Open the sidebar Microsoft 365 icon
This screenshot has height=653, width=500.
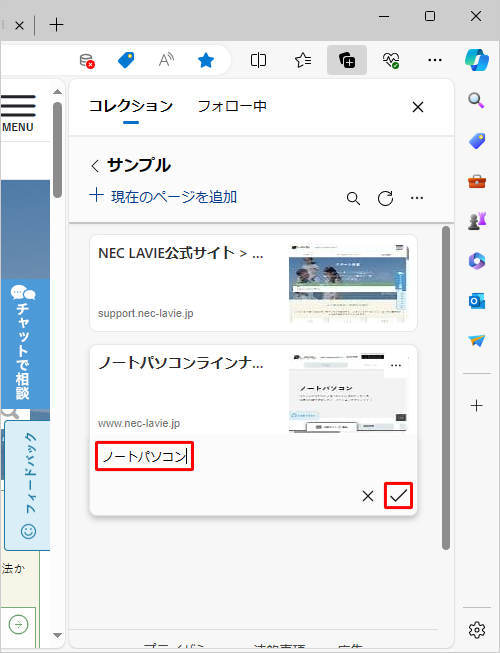tap(477, 261)
